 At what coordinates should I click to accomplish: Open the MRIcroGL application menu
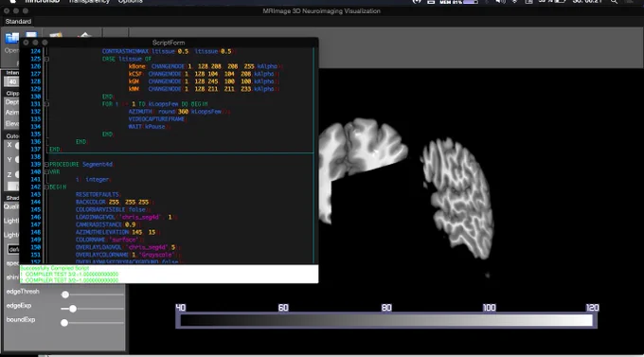(43, 2)
